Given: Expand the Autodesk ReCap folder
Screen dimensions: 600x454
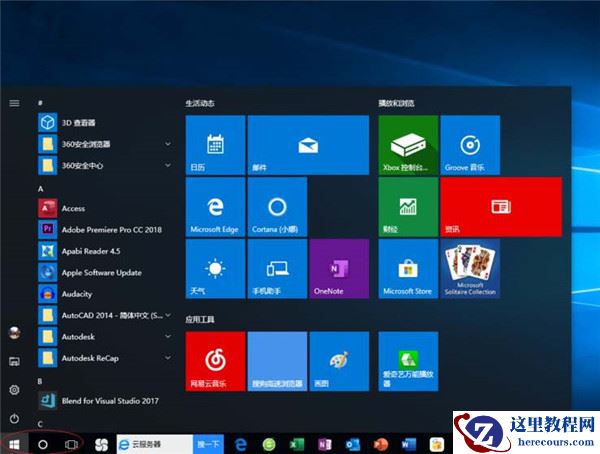Looking at the screenshot, I should 168,358.
